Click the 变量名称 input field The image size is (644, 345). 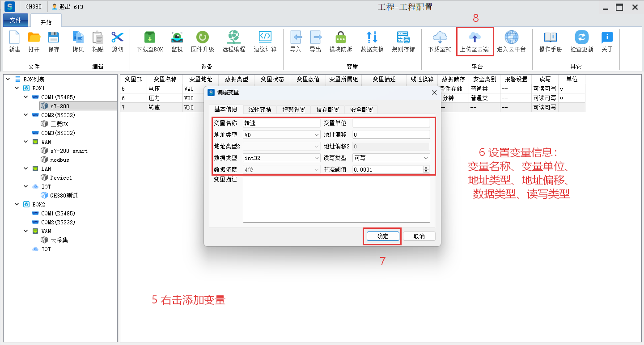pos(282,123)
